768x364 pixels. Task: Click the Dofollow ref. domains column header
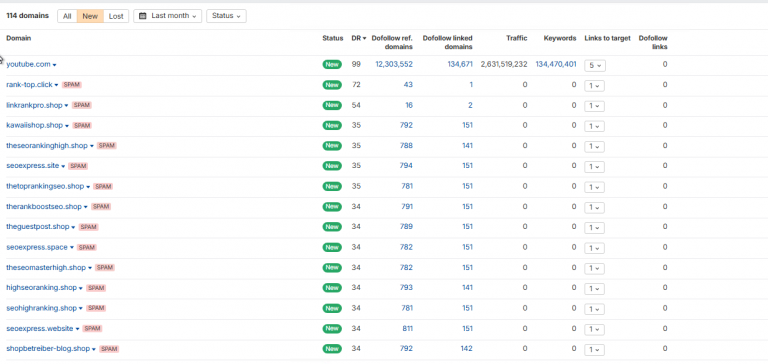tap(392, 43)
